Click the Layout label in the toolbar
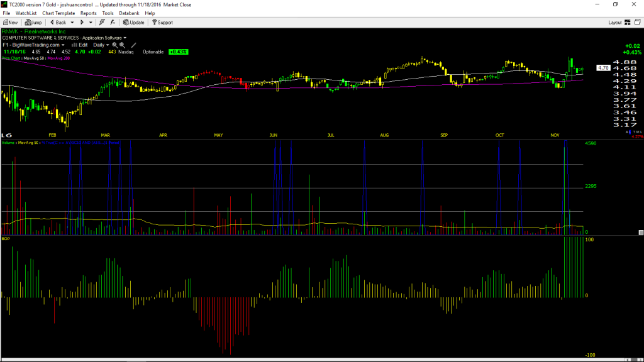This screenshot has width=644, height=362. click(615, 23)
